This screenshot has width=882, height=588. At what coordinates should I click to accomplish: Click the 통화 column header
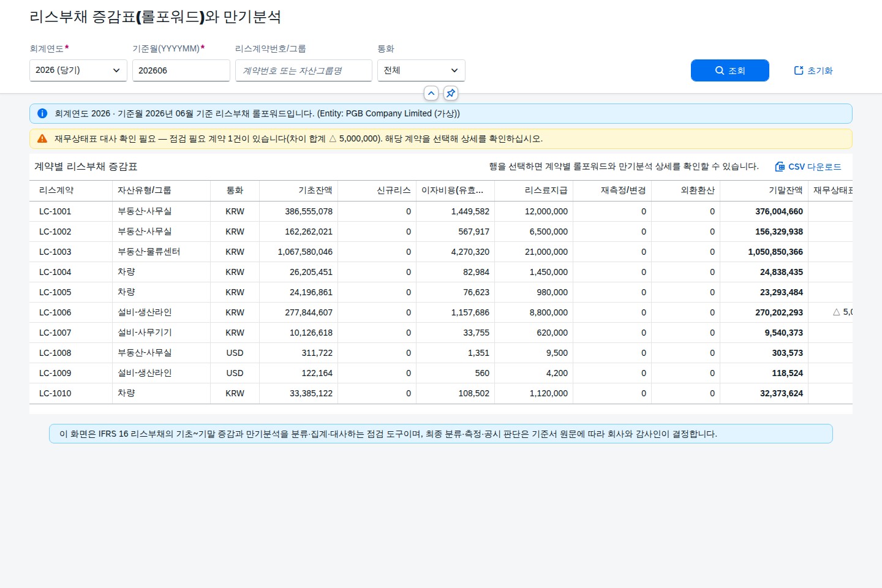pyautogui.click(x=235, y=190)
